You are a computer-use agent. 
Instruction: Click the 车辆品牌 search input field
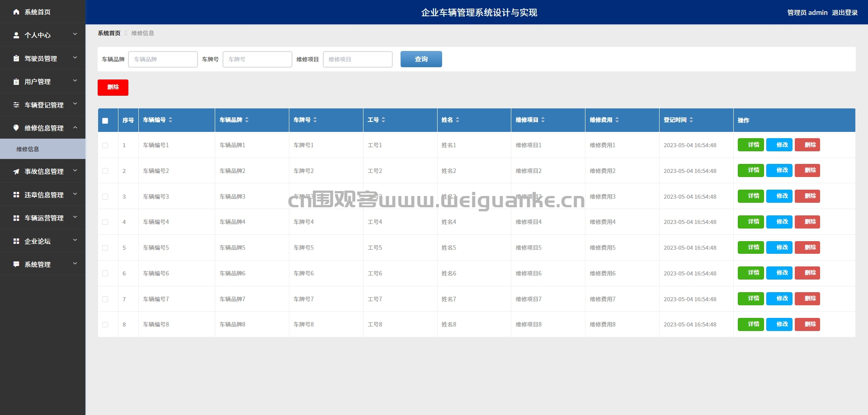(163, 59)
